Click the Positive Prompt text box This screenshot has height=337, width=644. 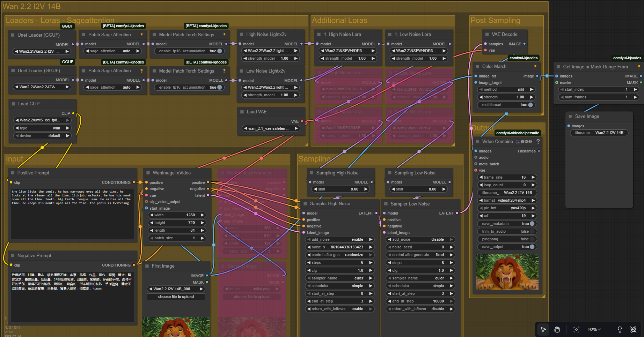point(72,214)
